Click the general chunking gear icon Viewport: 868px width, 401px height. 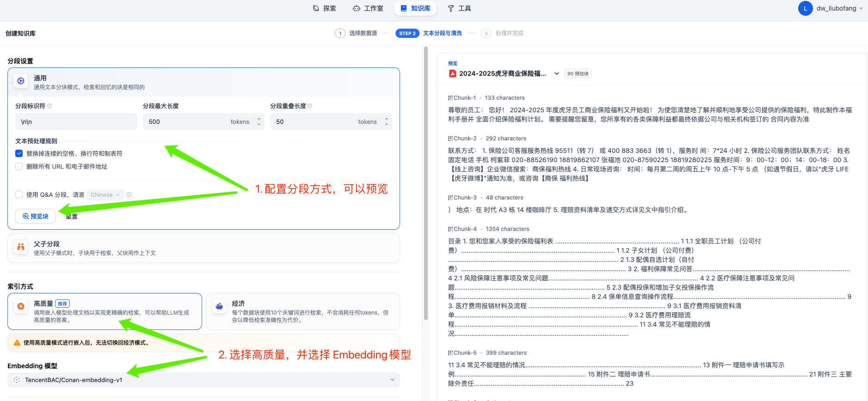[x=21, y=81]
